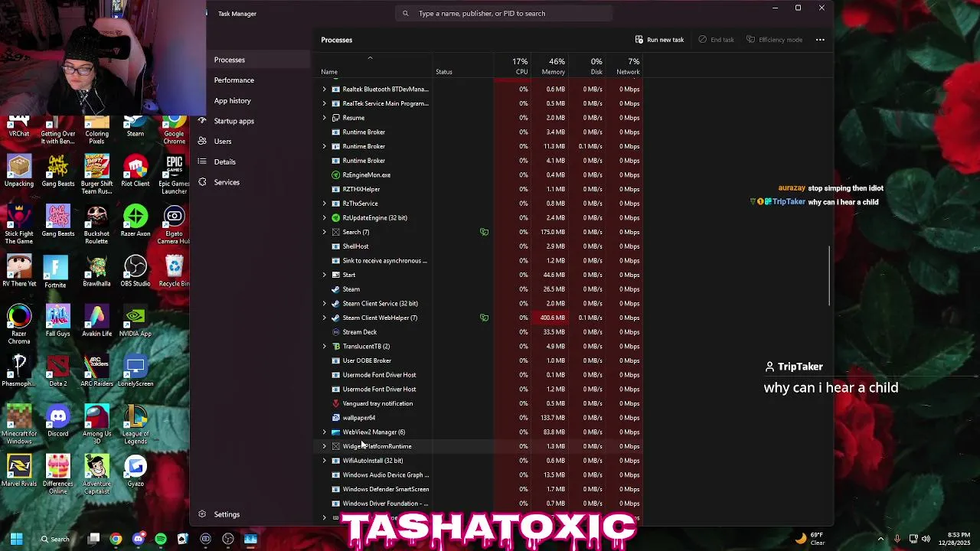This screenshot has width=980, height=551.
Task: Open the LonelyScreen desktop shortcut
Action: (x=136, y=370)
